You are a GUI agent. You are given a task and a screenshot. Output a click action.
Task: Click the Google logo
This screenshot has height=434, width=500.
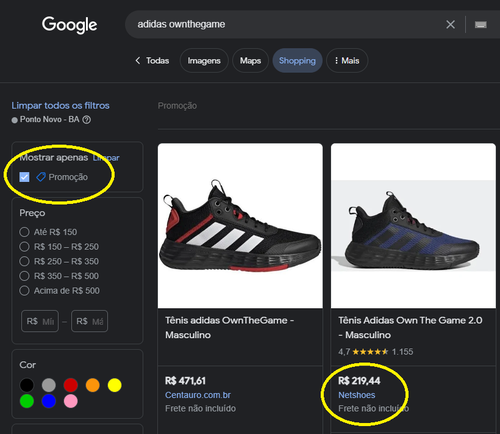click(x=69, y=25)
